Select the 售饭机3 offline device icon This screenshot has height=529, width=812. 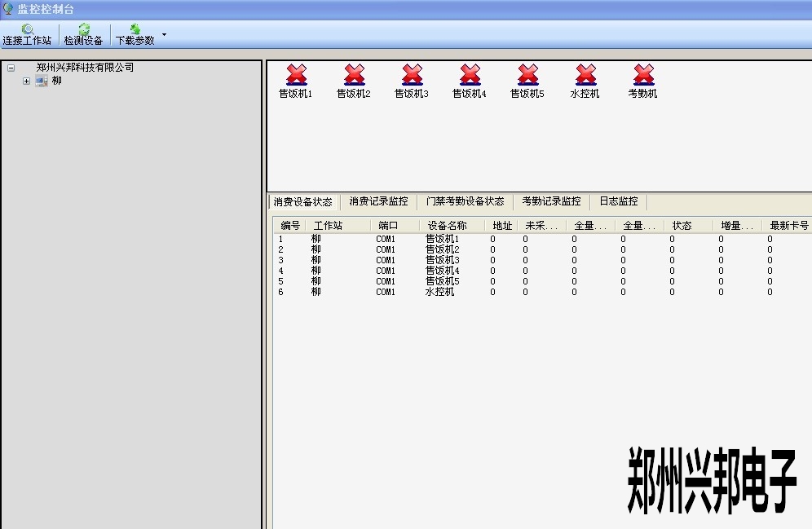pos(413,74)
